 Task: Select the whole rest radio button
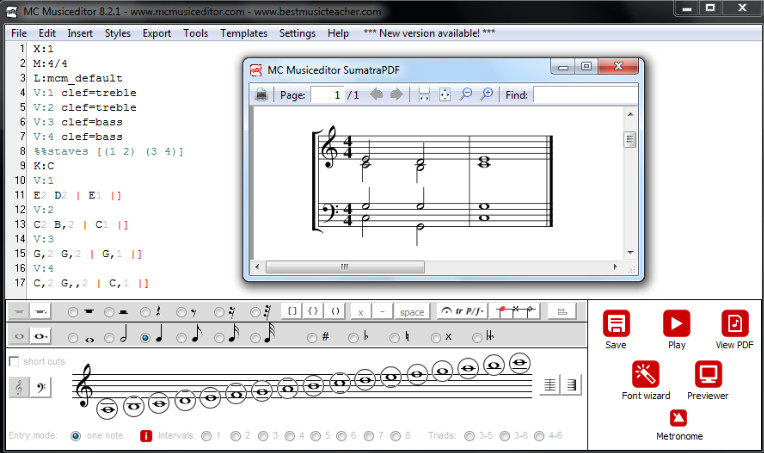tap(73, 312)
